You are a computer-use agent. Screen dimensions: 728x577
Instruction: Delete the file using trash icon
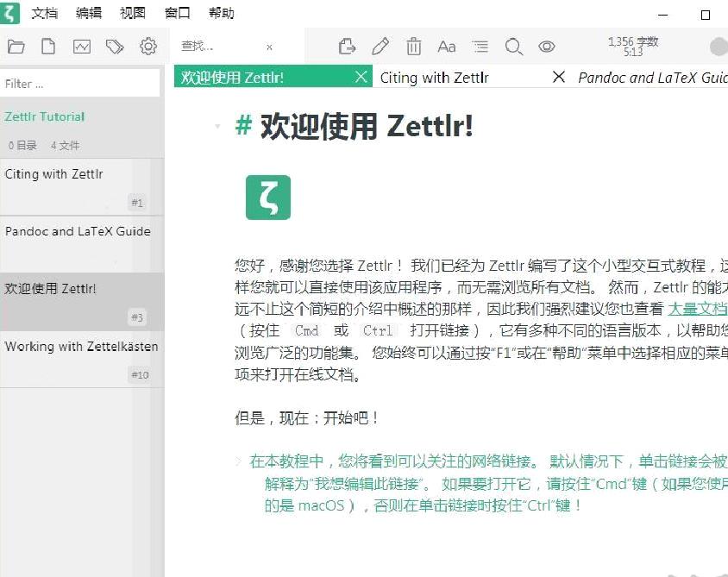coord(413,47)
